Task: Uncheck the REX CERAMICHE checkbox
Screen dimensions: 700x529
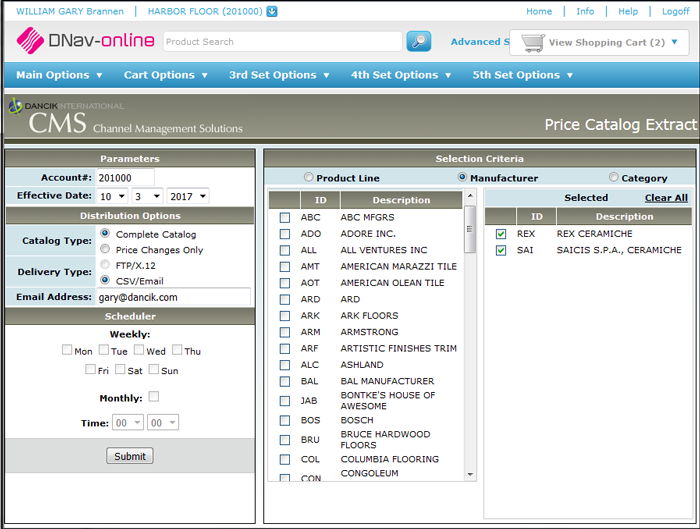Action: click(501, 234)
